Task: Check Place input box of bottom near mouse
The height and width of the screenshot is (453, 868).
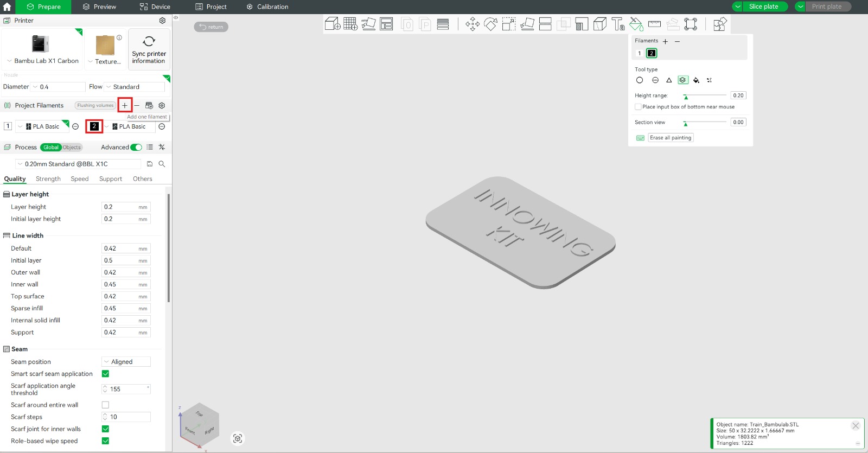Action: [x=638, y=107]
